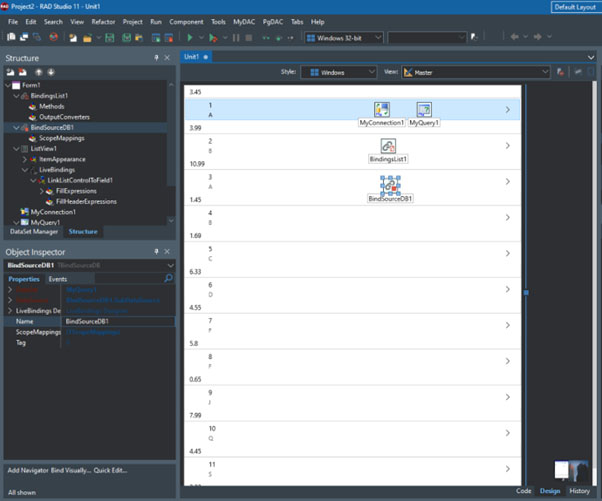
Task: Open the PgDAC menu
Action: pyautogui.click(x=273, y=22)
